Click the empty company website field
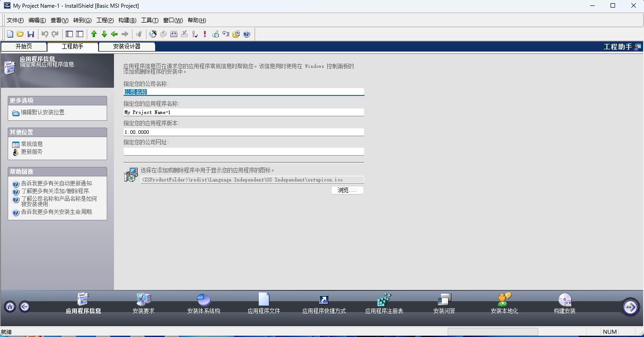 [244, 152]
